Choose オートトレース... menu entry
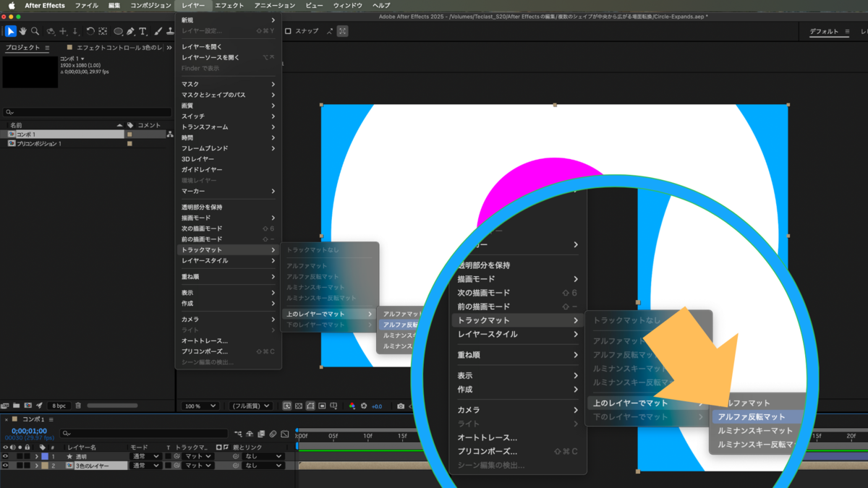Viewport: 868px width, 488px height. 229,341
